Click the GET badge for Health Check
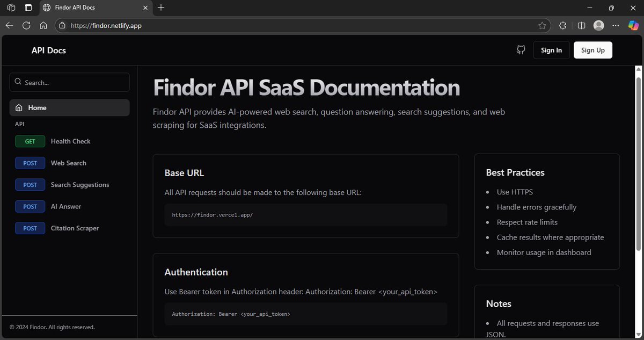Image resolution: width=644 pixels, height=340 pixels. tap(30, 141)
